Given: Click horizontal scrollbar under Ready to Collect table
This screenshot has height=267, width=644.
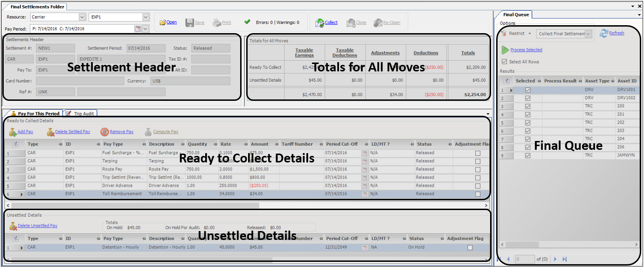Looking at the screenshot, I should 246,205.
